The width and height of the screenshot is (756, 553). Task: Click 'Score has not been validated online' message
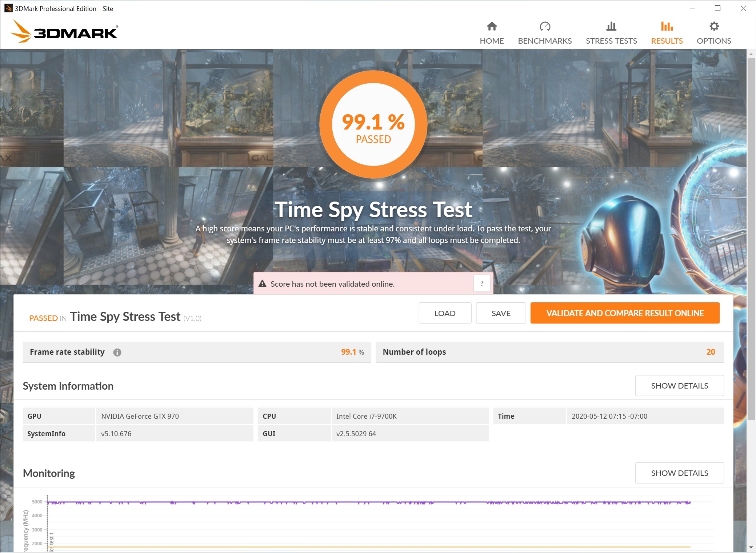point(332,284)
